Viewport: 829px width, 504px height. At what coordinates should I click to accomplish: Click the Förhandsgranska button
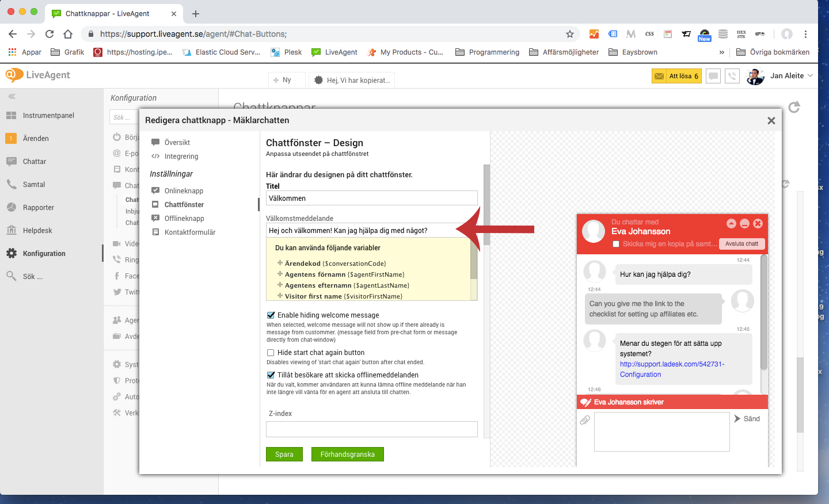348,455
